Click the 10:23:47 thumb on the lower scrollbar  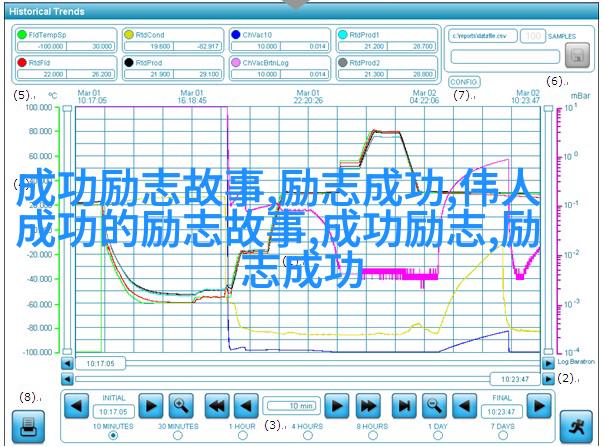(x=515, y=379)
